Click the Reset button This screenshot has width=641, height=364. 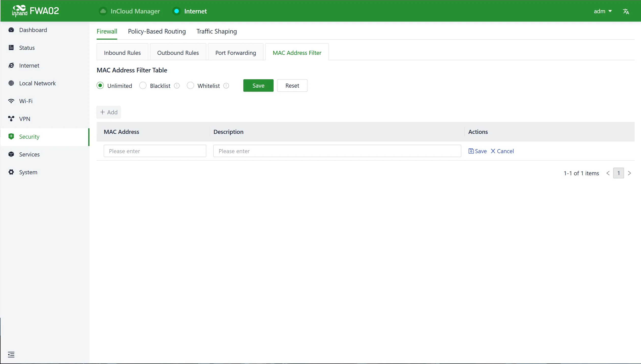[292, 86]
